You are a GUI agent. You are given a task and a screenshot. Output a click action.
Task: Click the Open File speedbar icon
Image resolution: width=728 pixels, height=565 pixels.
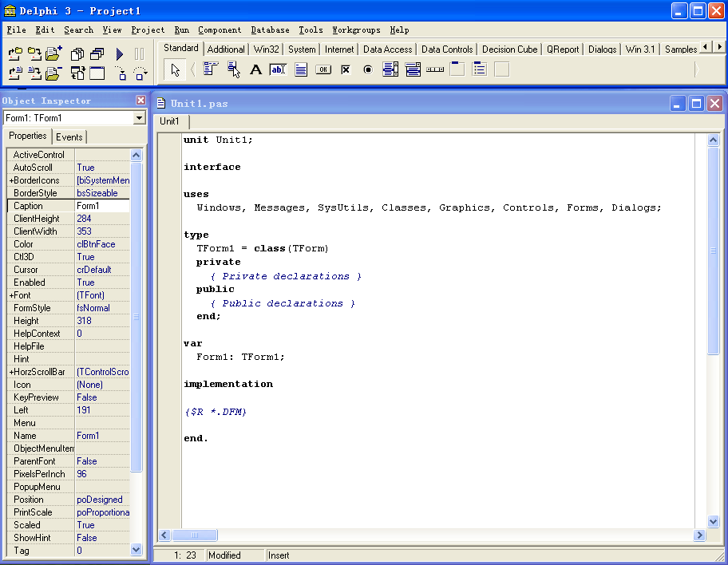15,73
